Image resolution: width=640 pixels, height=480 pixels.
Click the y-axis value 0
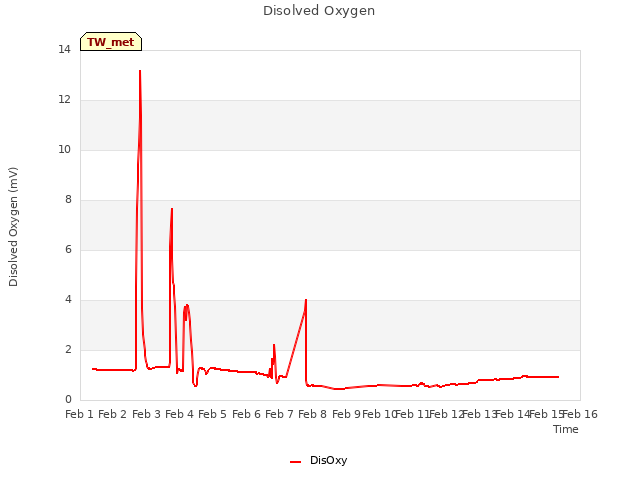coord(68,400)
